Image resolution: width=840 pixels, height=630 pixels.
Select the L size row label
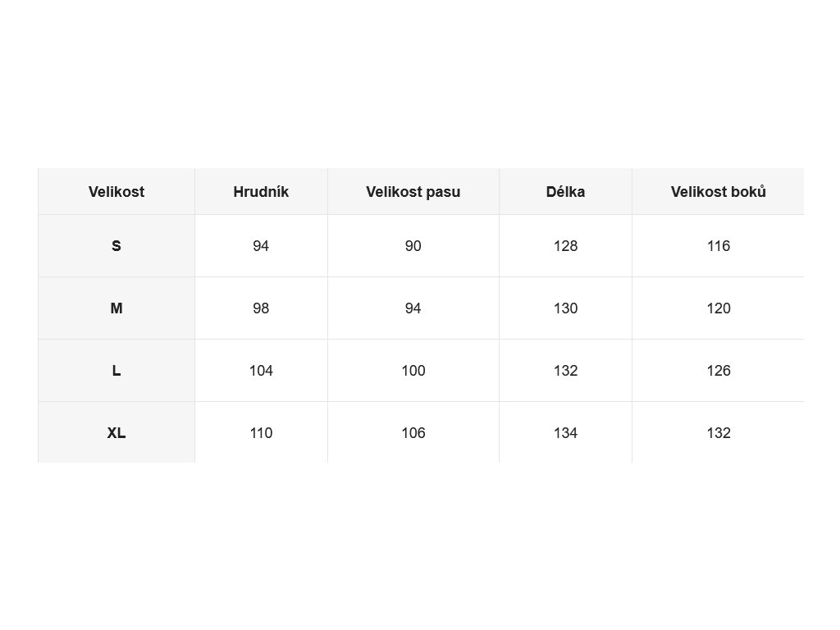pyautogui.click(x=116, y=370)
